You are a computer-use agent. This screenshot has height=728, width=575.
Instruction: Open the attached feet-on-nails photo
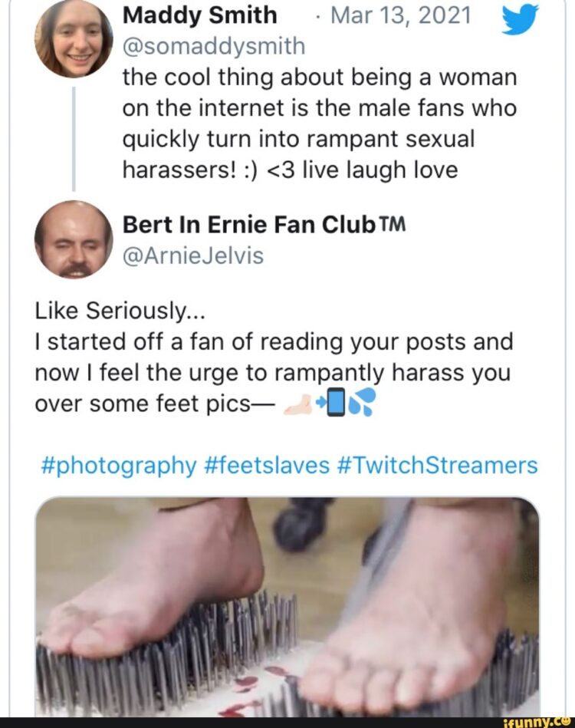coord(287,606)
